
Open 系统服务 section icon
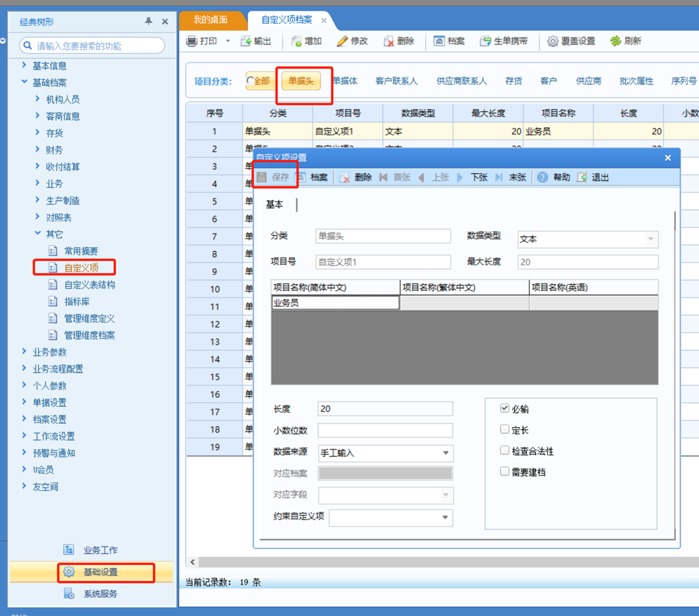click(69, 593)
